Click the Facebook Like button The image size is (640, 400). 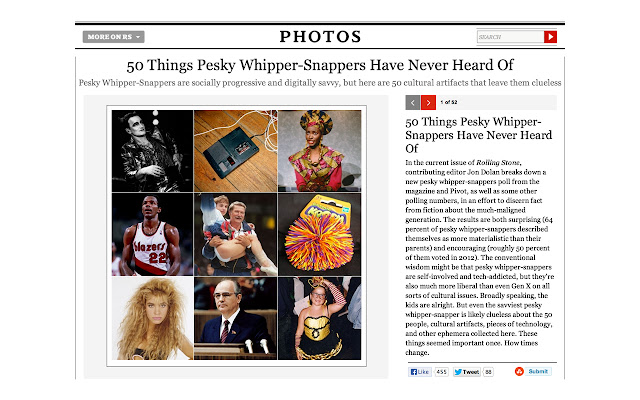pyautogui.click(x=420, y=372)
